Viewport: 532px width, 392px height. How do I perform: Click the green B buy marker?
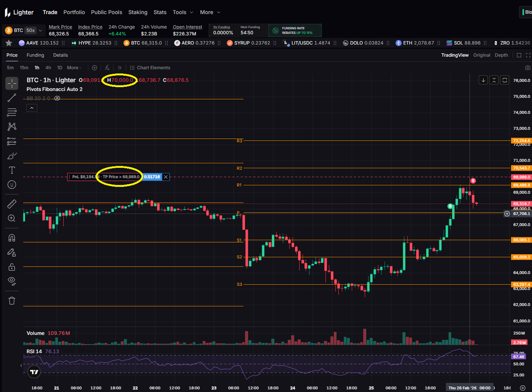pos(450,206)
